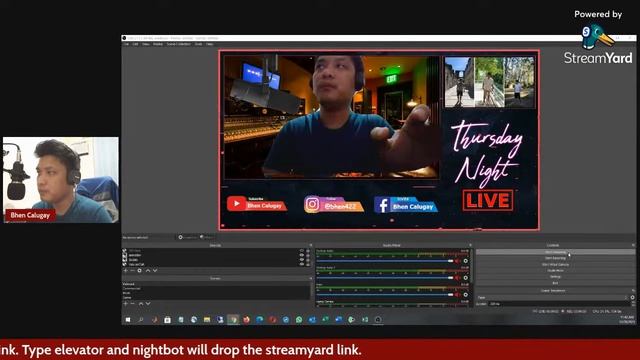Open the Windows Start menu
Image resolution: width=640 pixels, height=360 pixels.
128,320
